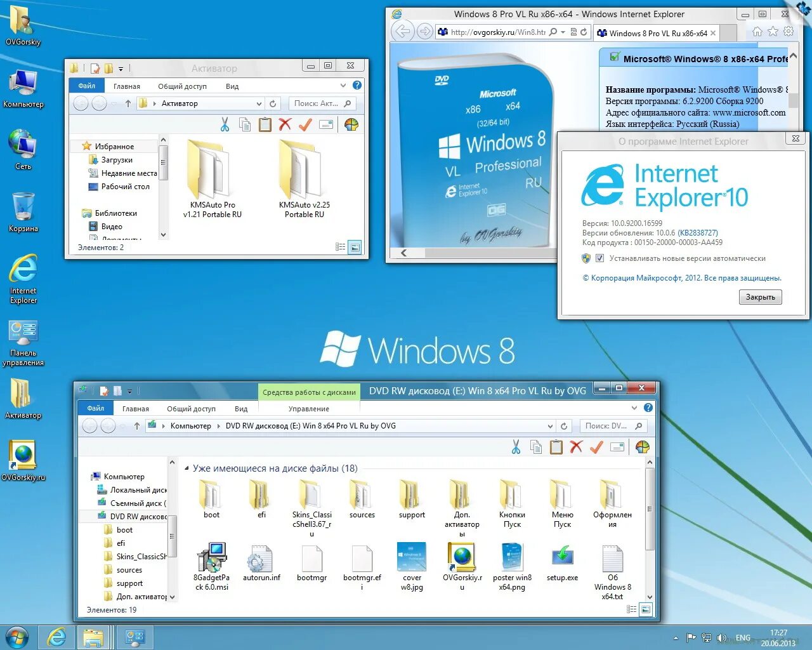Click the ENG language indicator in the tray
The width and height of the screenshot is (812, 650).
[743, 638]
